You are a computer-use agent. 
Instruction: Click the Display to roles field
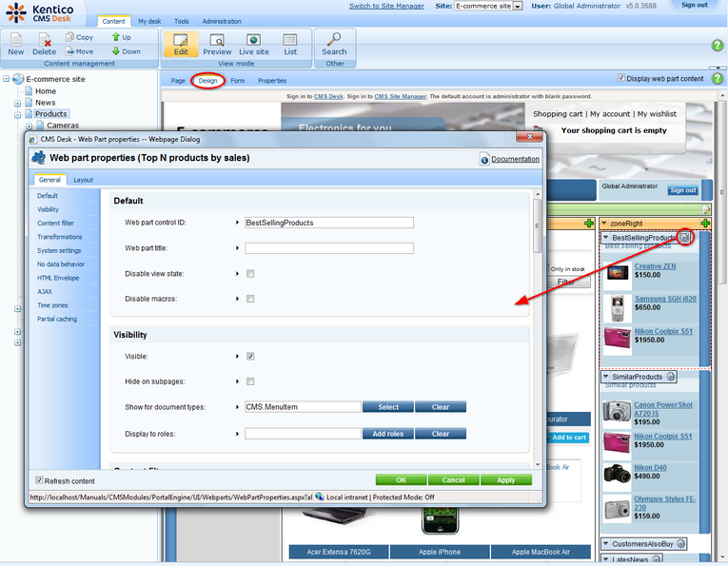tap(303, 434)
